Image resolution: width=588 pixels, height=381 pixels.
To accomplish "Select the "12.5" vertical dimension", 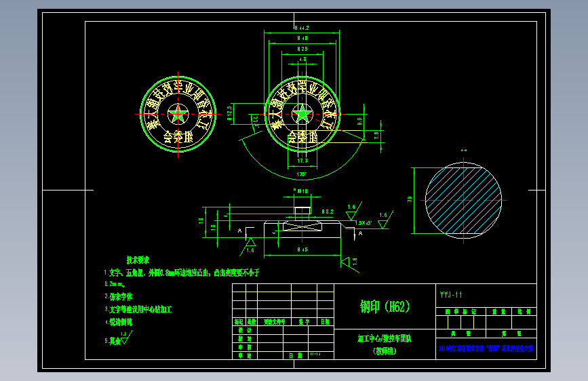I will pos(229,113).
